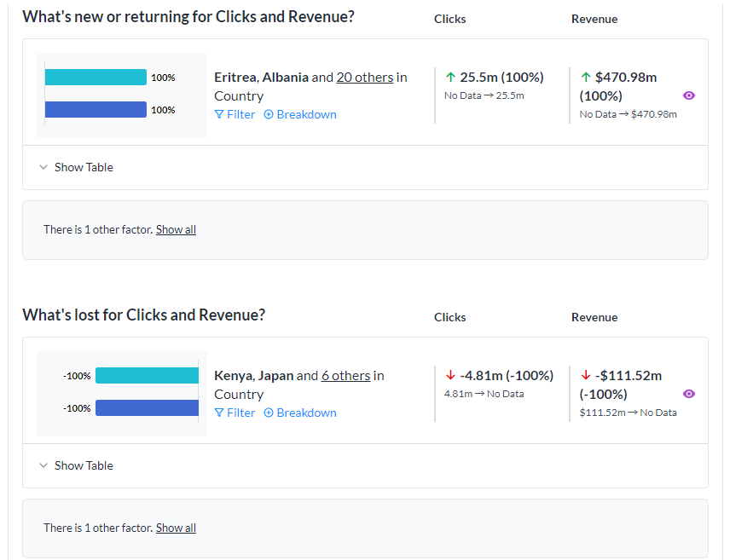This screenshot has height=560, width=730.
Task: Click the teal 100% bar in first chart
Action: click(x=96, y=78)
